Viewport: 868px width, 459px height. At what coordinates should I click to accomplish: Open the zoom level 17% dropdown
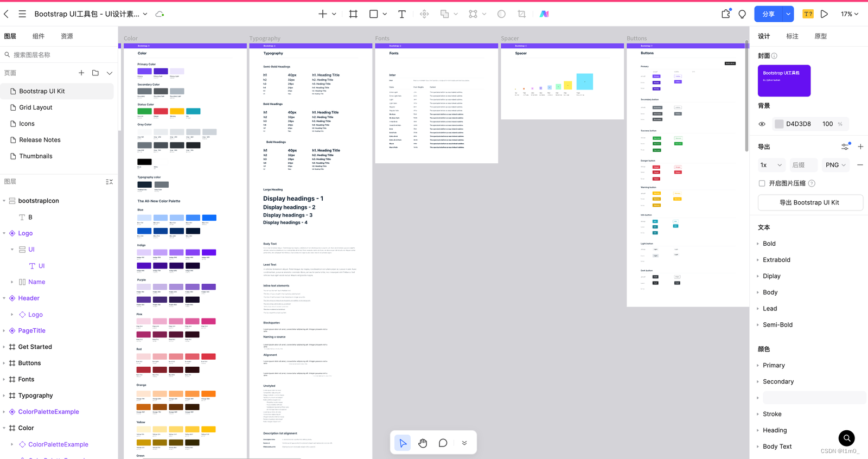point(850,14)
